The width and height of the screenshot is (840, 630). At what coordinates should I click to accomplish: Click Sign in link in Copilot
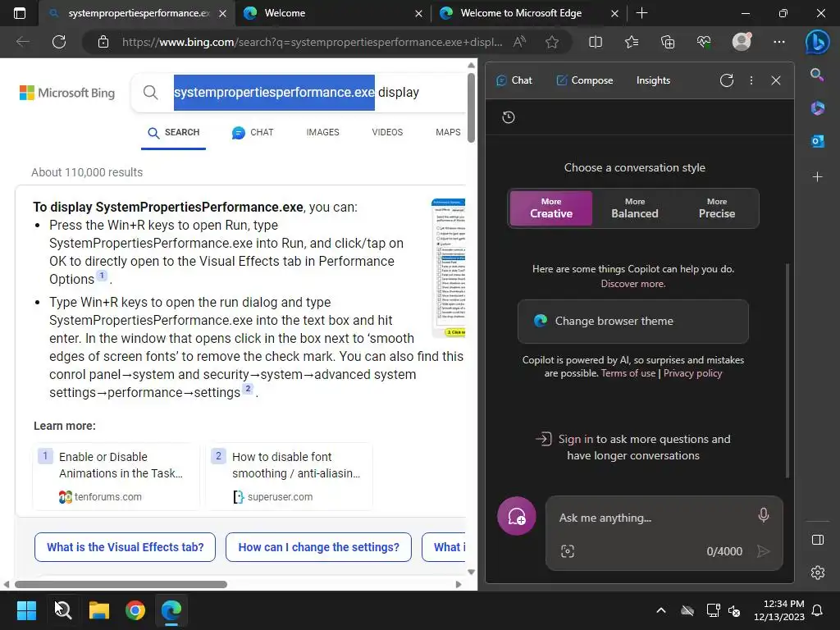point(575,440)
